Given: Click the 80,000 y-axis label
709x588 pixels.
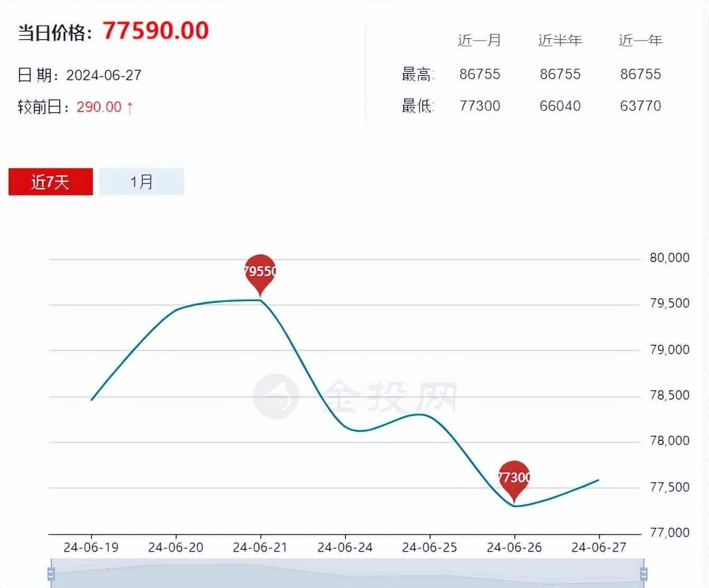Looking at the screenshot, I should tap(670, 258).
